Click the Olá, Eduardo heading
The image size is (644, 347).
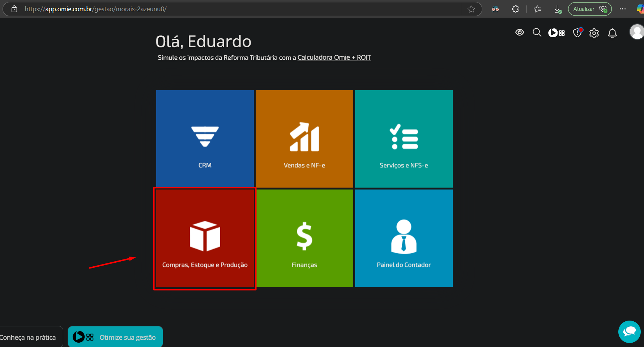click(204, 41)
